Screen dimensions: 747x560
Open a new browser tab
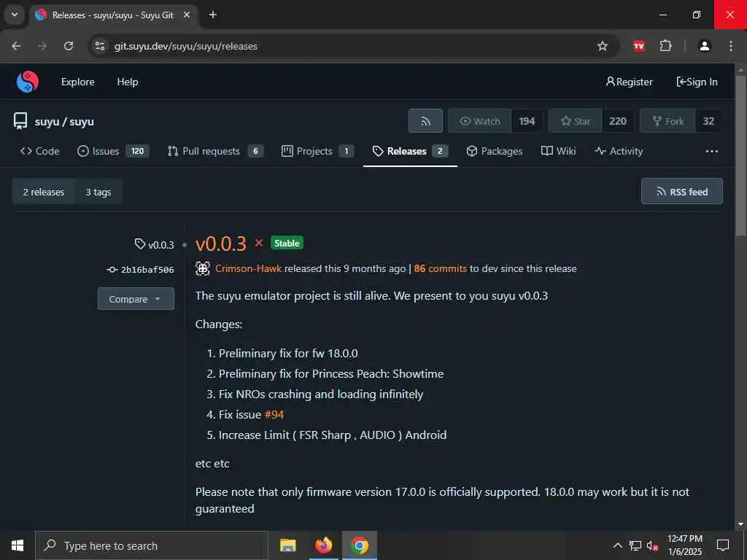coord(213,15)
